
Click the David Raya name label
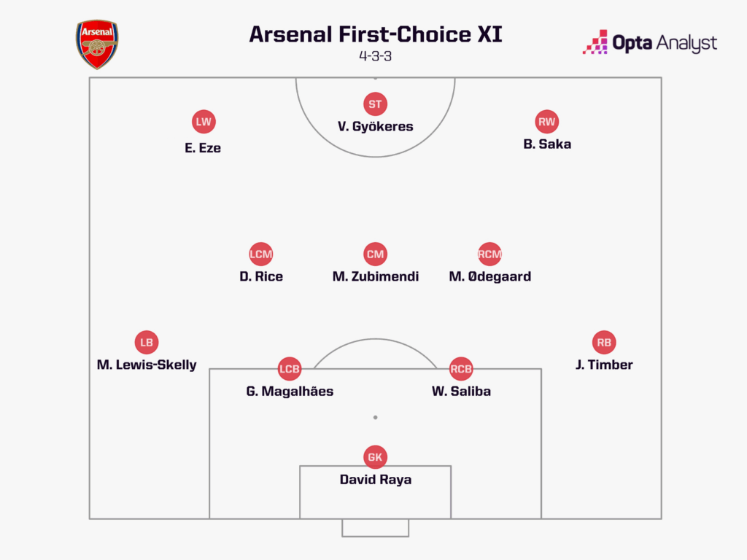point(375,479)
